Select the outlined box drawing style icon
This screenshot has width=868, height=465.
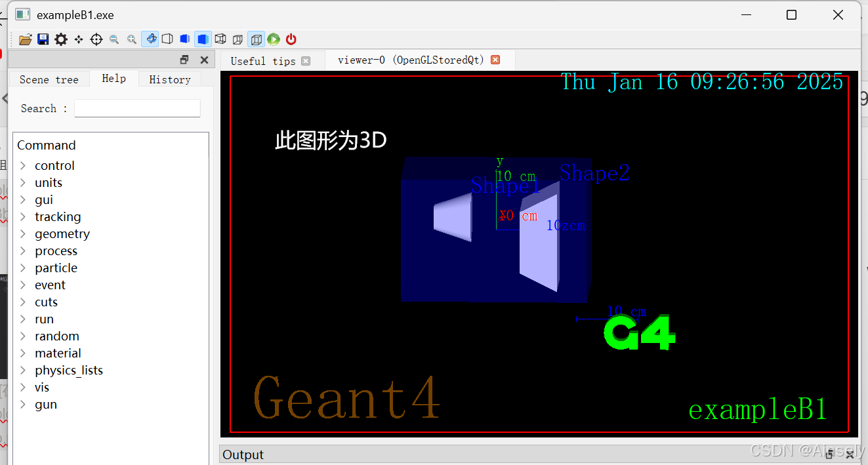(167, 39)
